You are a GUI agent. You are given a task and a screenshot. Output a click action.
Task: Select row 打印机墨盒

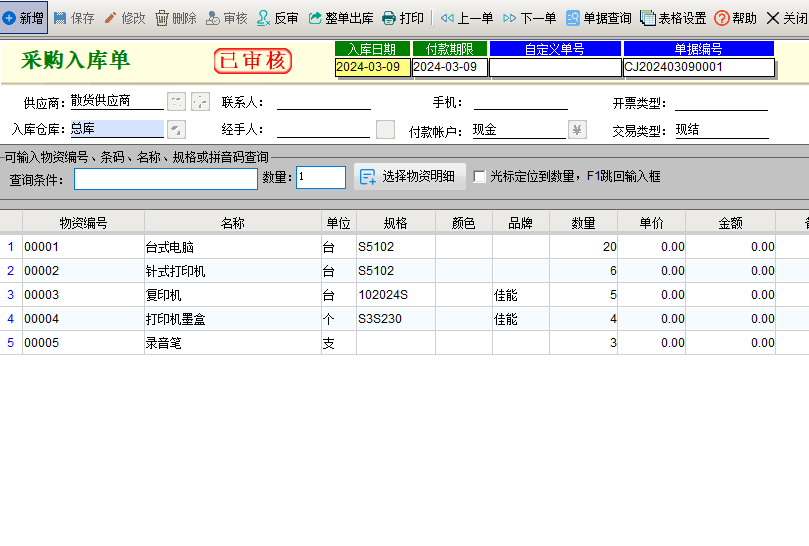[404, 319]
